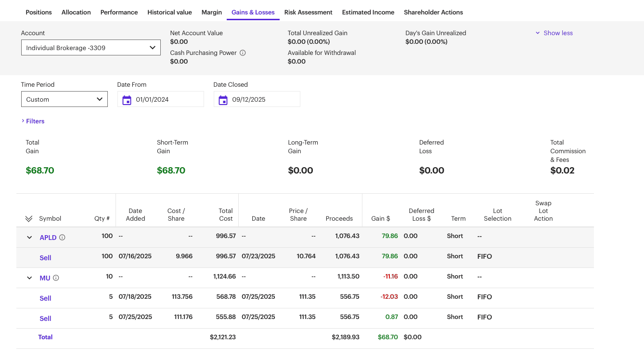
Task: Click Cash Purchasing Power info icon
Action: point(243,53)
